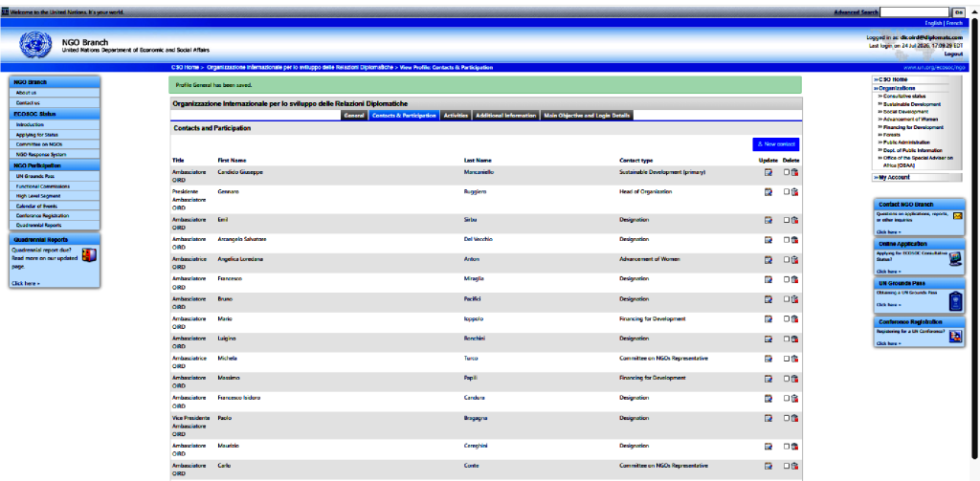The width and height of the screenshot is (980, 481).
Task: Open update icon for Angelica Loredana row
Action: 768,259
